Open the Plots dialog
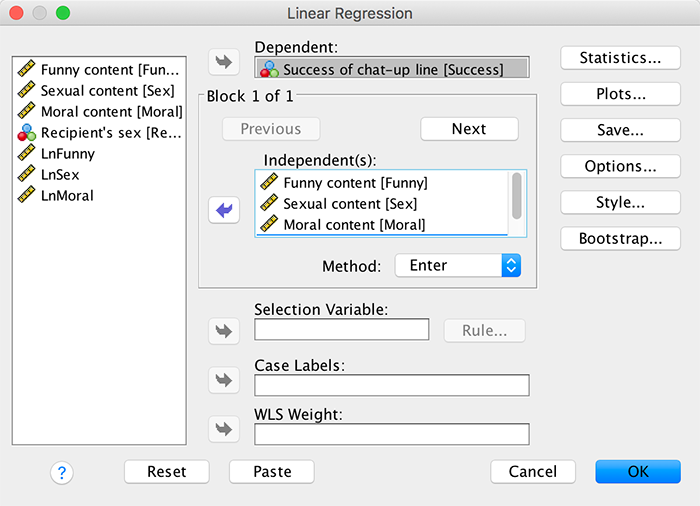700x506 pixels. [x=620, y=95]
